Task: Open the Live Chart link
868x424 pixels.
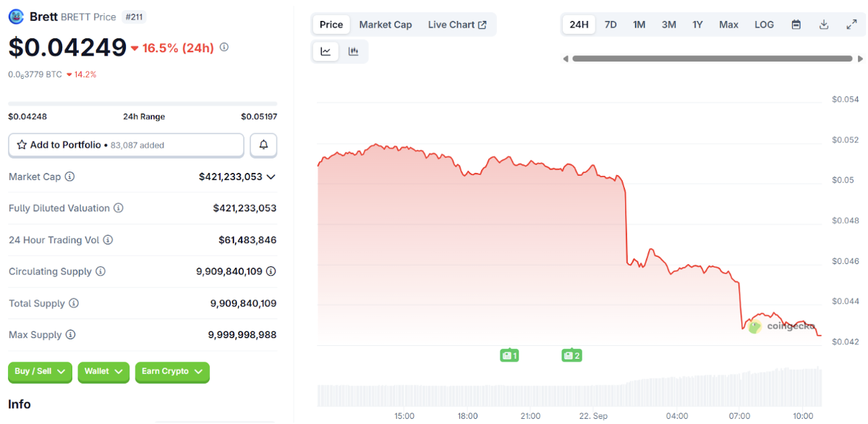Action: click(457, 25)
